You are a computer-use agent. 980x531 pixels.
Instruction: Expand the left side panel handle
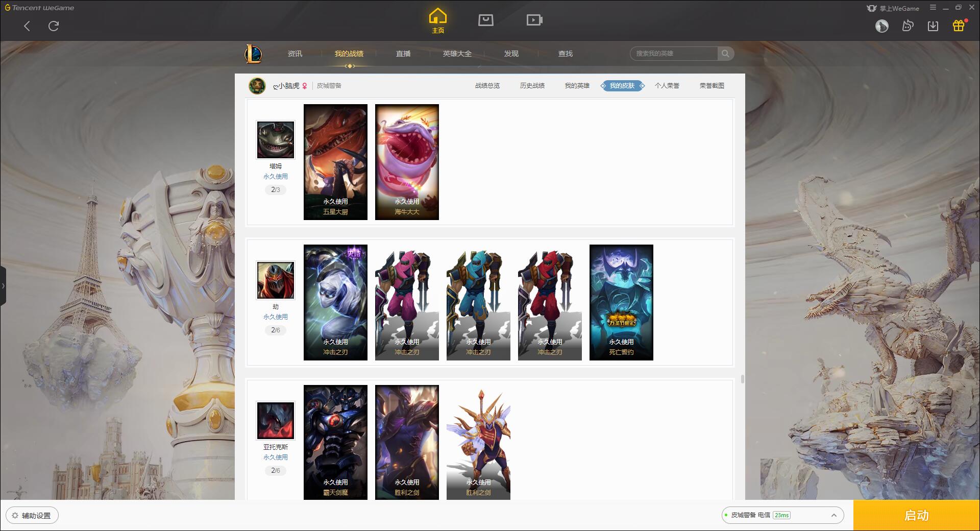coord(3,286)
